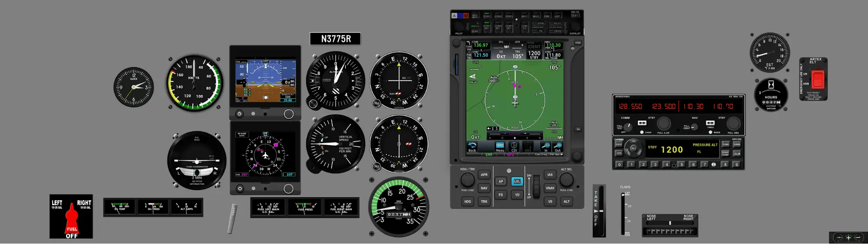Tap the OBS icon on GPS touchscreen
The width and height of the screenshot is (868, 244).
(x=528, y=147)
